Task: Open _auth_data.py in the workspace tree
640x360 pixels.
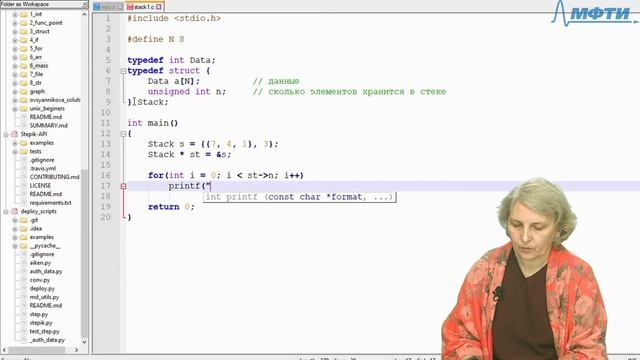Action: click(x=47, y=340)
